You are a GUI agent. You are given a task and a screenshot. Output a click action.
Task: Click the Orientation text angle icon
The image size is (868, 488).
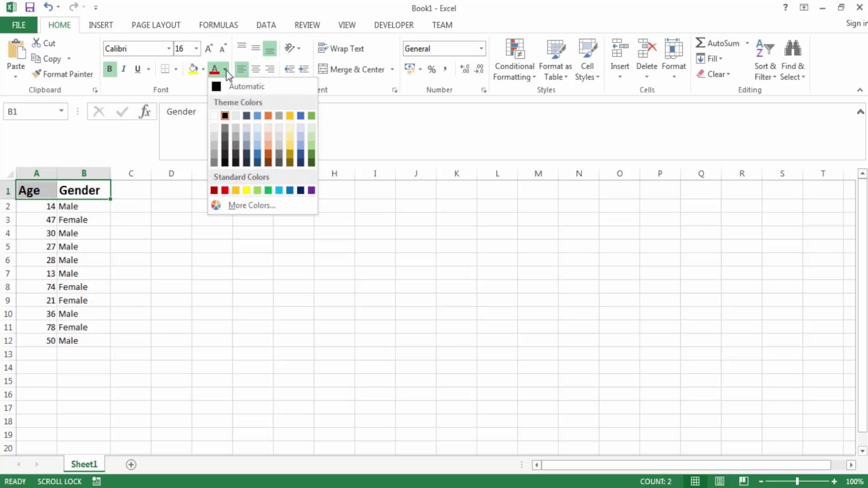click(x=290, y=48)
